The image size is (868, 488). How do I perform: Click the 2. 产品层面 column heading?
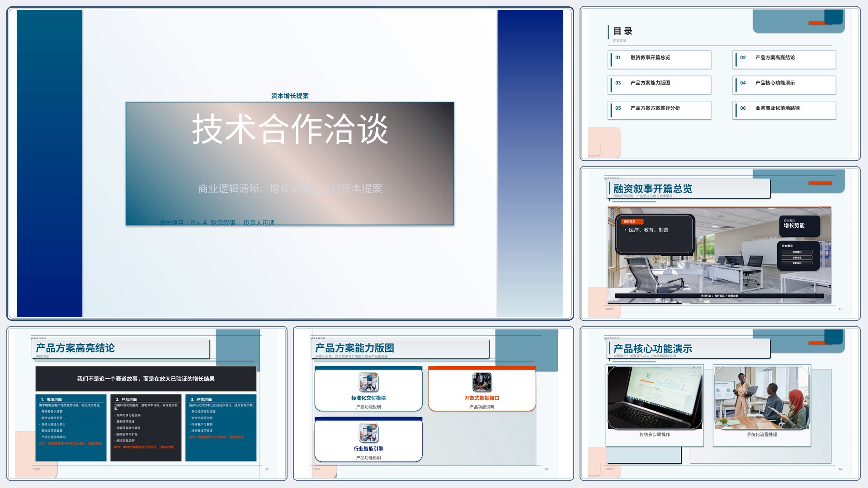126,399
